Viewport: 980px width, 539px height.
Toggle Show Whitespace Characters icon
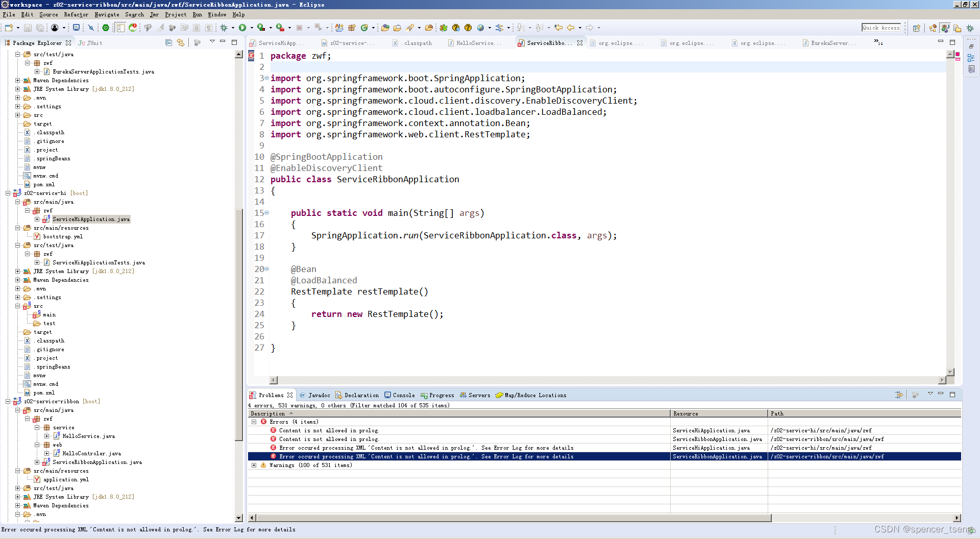pos(209,28)
